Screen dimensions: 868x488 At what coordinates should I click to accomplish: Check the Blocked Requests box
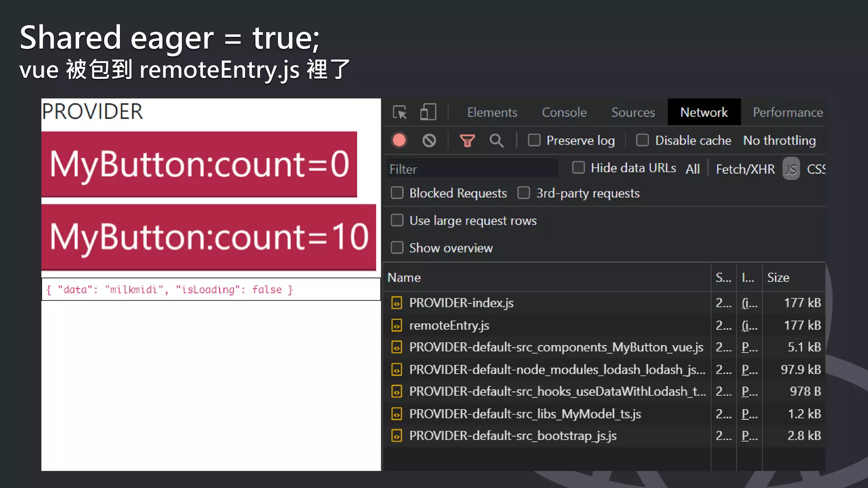point(397,193)
